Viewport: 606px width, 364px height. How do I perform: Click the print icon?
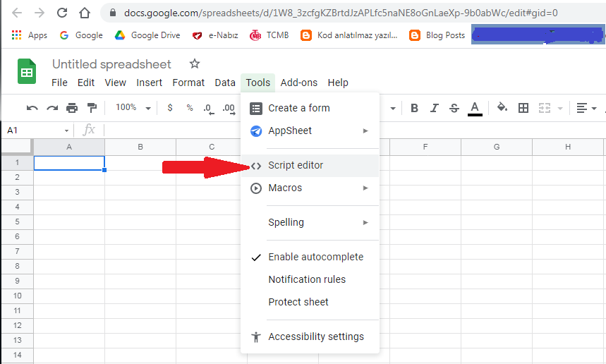(x=71, y=108)
